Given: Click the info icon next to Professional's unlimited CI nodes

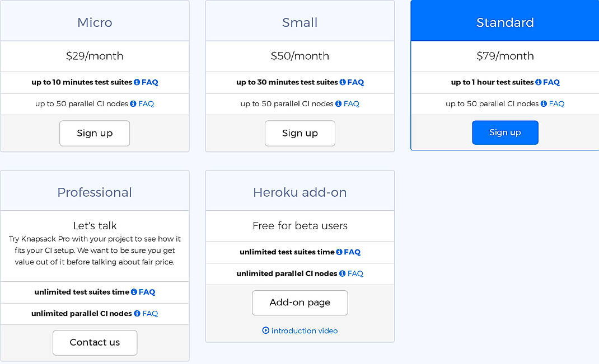Looking at the screenshot, I should coord(137,314).
